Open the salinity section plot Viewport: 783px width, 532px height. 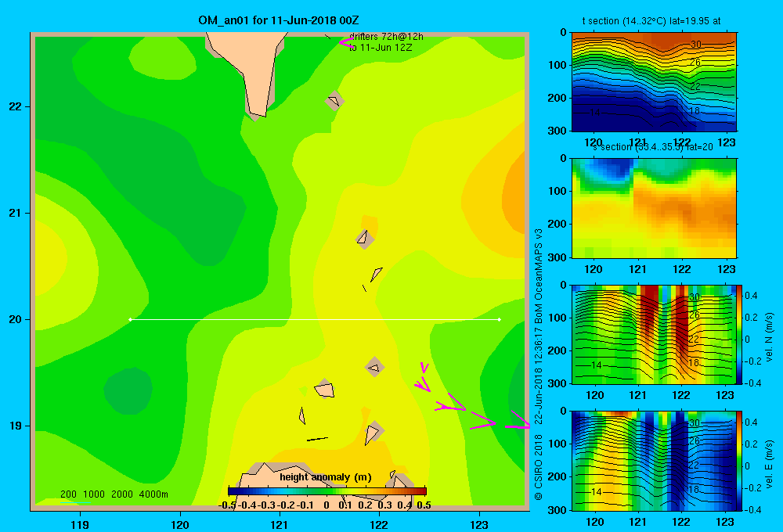point(654,208)
